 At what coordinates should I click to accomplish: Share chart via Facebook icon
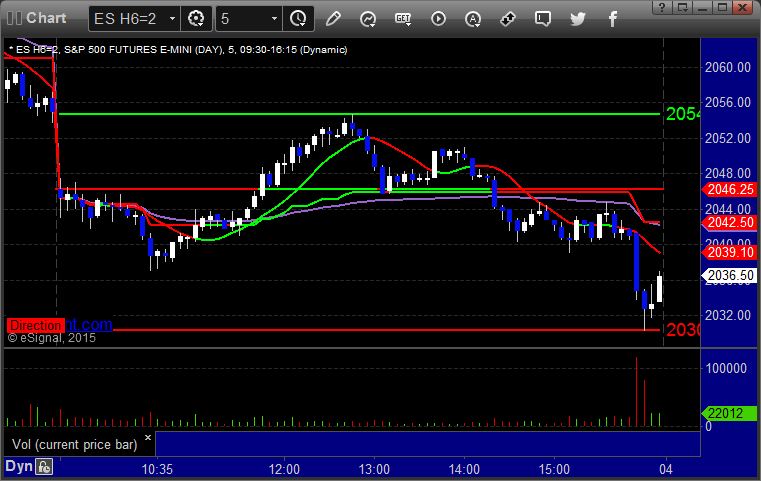tap(612, 19)
